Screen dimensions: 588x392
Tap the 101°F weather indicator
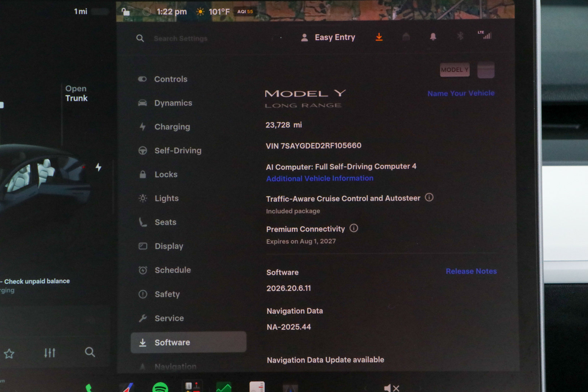[214, 12]
